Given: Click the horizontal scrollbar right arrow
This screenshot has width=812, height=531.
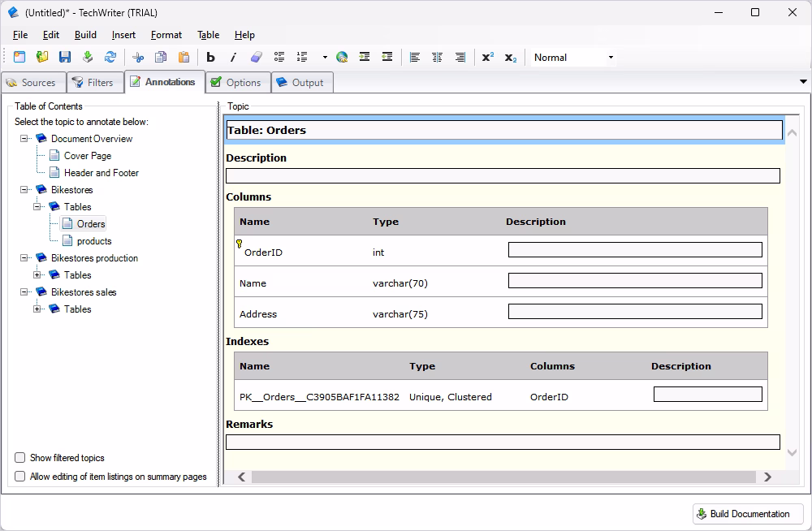Looking at the screenshot, I should tap(767, 477).
